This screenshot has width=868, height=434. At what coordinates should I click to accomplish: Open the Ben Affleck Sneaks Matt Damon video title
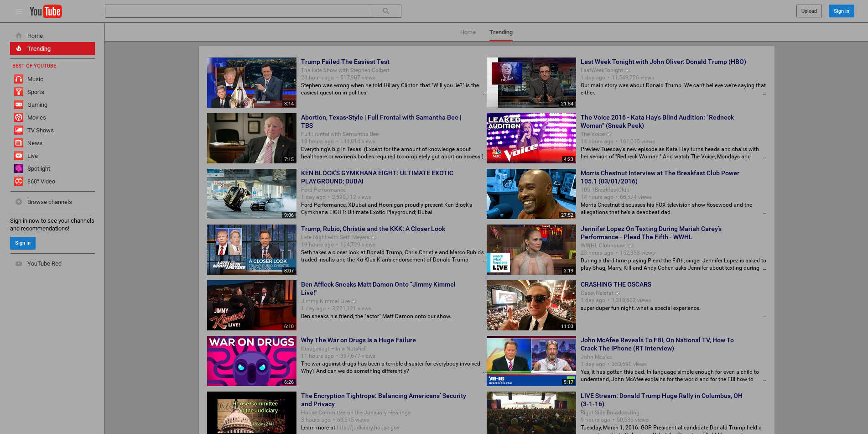[378, 288]
